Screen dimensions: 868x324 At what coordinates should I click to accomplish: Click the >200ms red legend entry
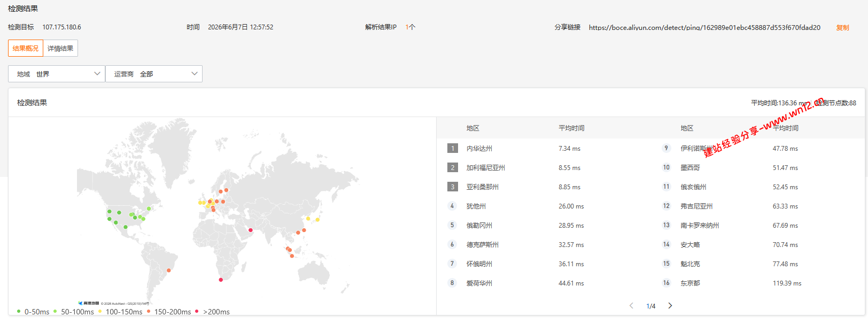212,312
